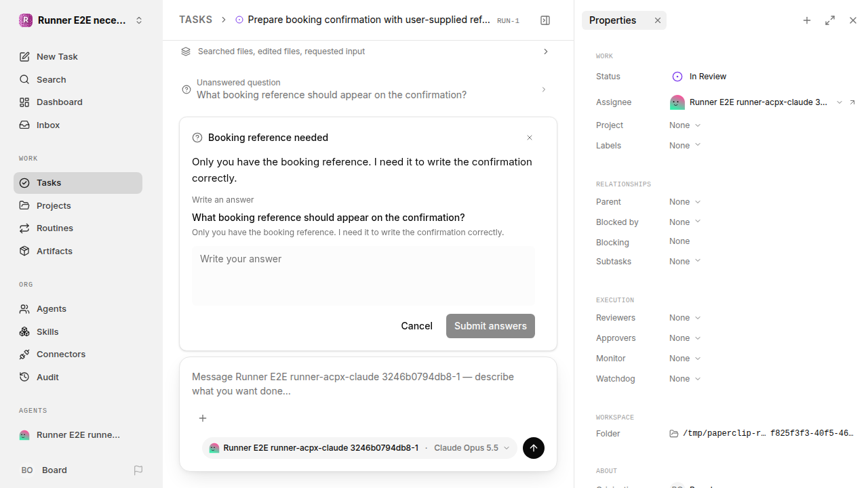Image resolution: width=868 pixels, height=488 pixels.
Task: Change the In Review status
Action: tap(699, 77)
